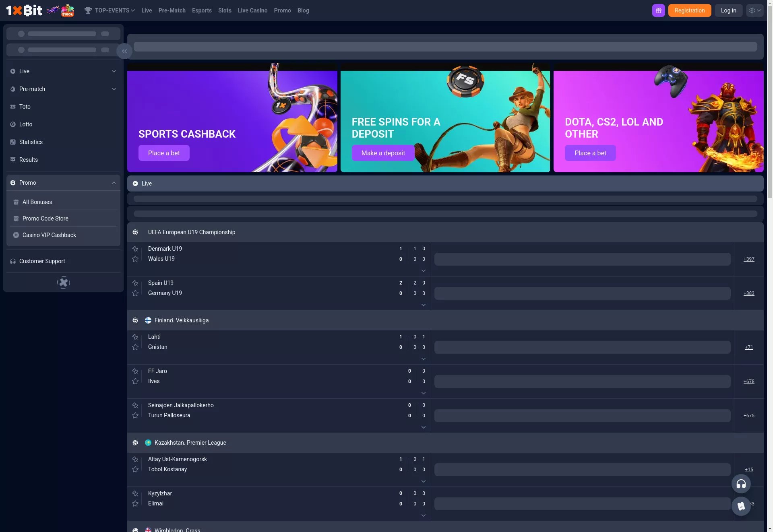Image resolution: width=773 pixels, height=532 pixels.
Task: Open Customer Support in the sidebar
Action: [x=63, y=261]
